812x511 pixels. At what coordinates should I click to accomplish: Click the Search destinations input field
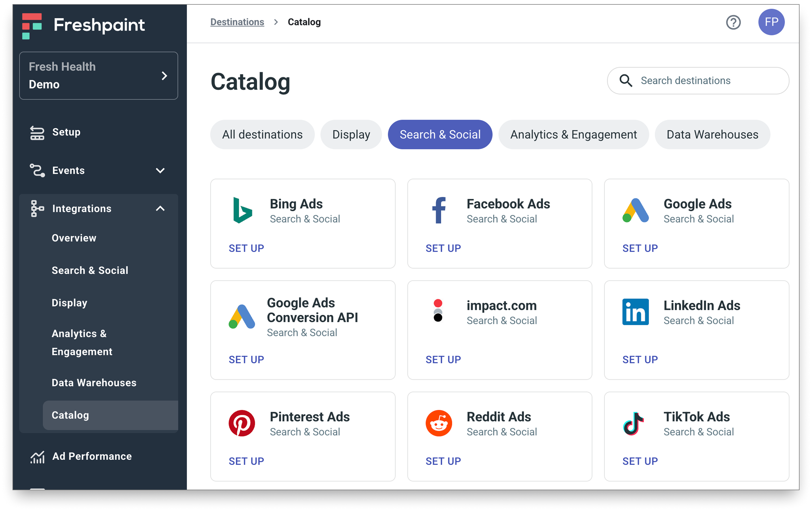[x=705, y=81]
